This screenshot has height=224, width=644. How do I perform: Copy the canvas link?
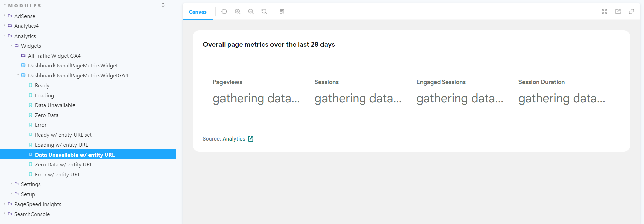(632, 11)
